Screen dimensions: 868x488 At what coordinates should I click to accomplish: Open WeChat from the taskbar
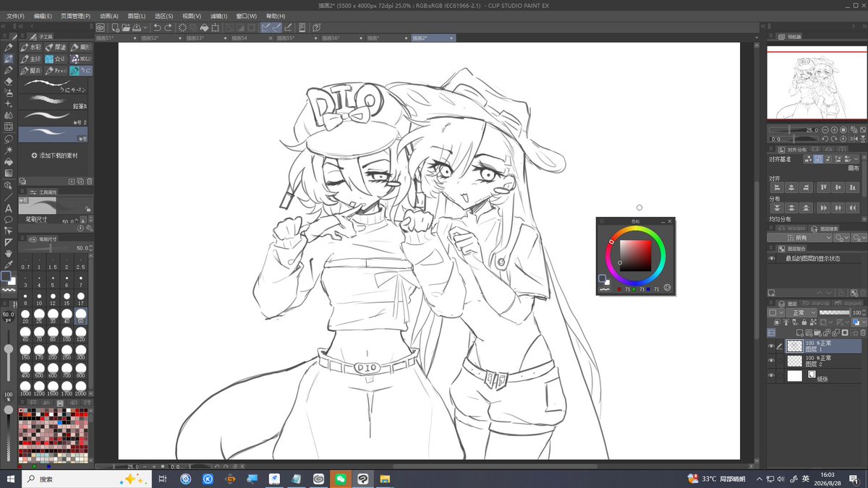point(339,479)
